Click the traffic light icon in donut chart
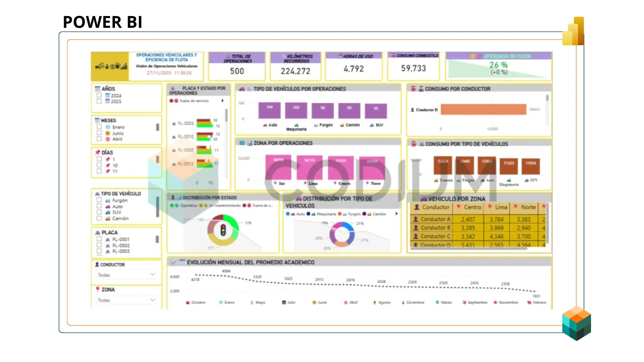Viewport: 644px width, 362px height. (x=223, y=230)
